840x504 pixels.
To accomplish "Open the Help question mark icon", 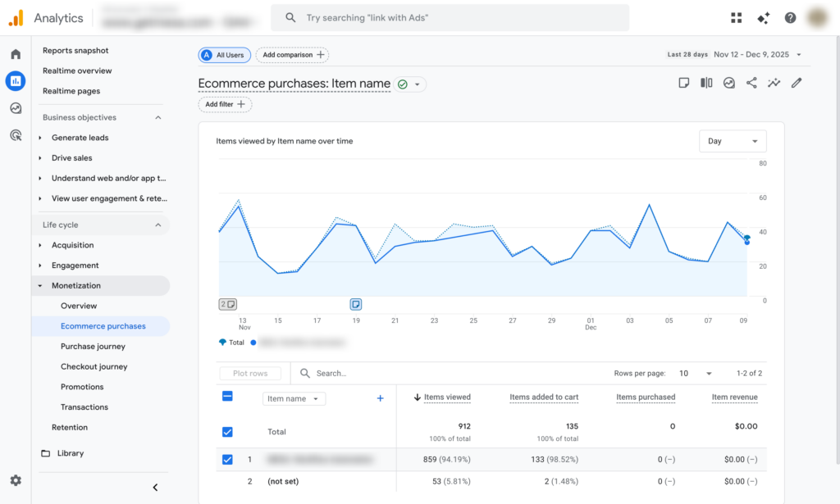I will pos(790,18).
